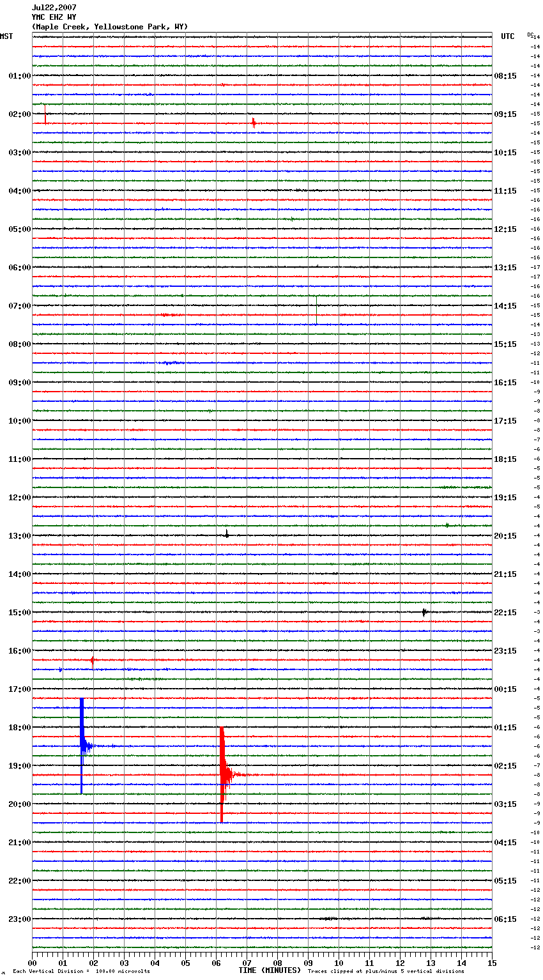543x980 pixels.
Task: Select the 05:00 MST time label
Action: (x=19, y=229)
